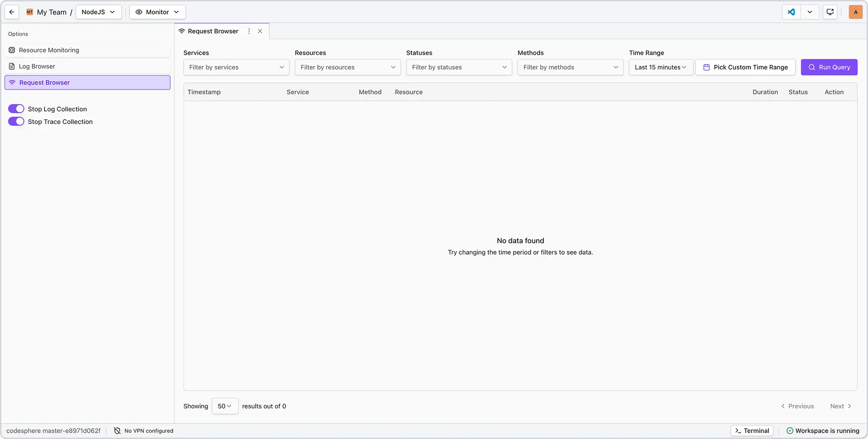The width and height of the screenshot is (868, 439).
Task: Toggle Stop Log Collection switch
Action: tap(16, 109)
